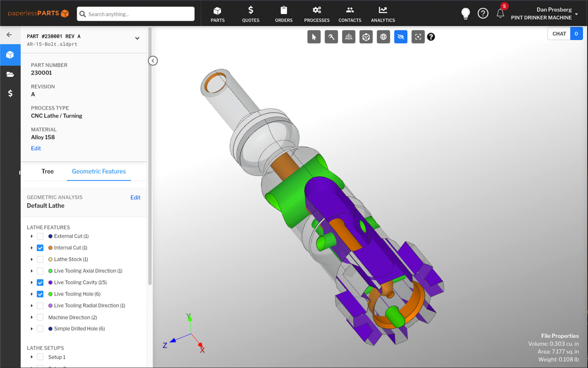This screenshot has width=588, height=368.
Task: Click the left panel vertical scrollbar
Action: [150, 156]
